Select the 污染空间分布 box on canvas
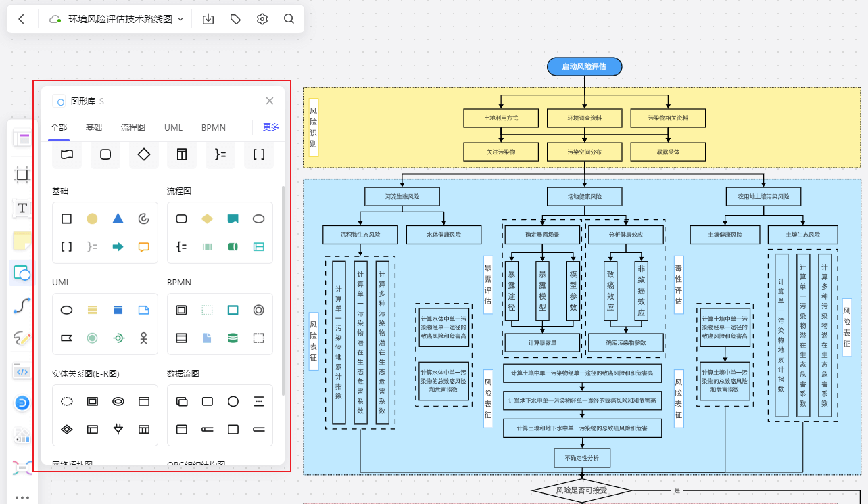This screenshot has height=504, width=868. (x=585, y=152)
